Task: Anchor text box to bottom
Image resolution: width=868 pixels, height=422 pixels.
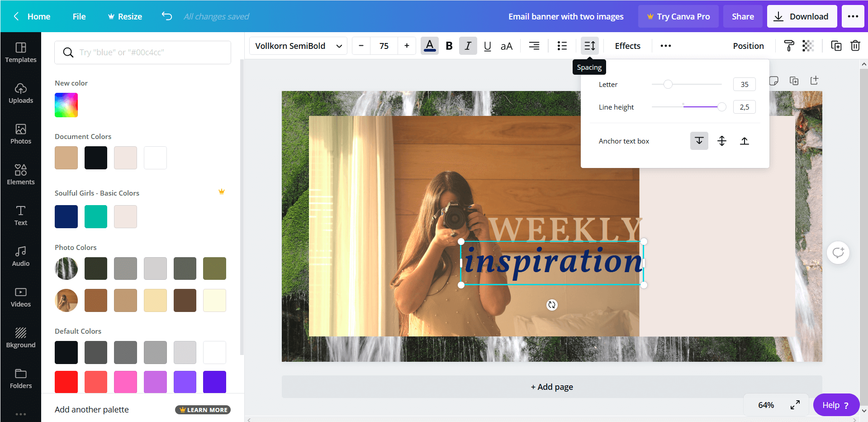Action: coord(699,141)
